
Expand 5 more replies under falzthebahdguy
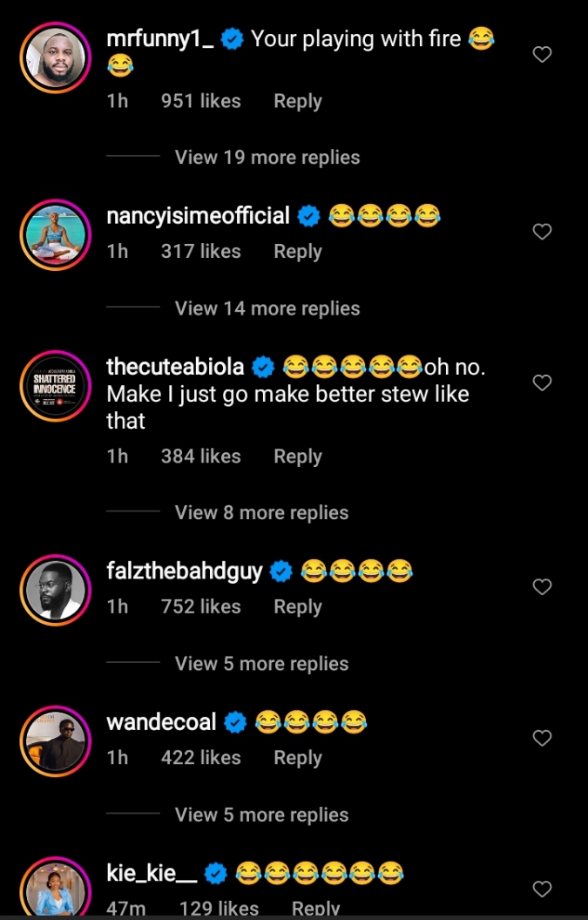[x=261, y=664]
